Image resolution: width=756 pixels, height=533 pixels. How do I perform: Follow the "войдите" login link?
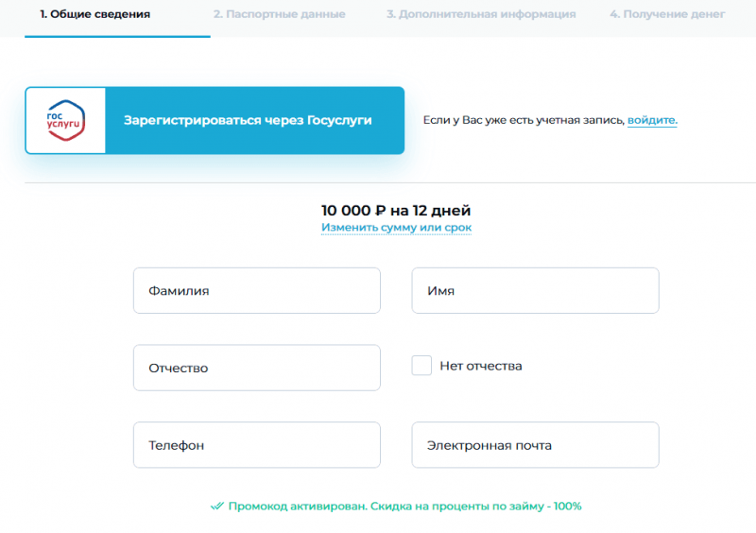(x=652, y=120)
